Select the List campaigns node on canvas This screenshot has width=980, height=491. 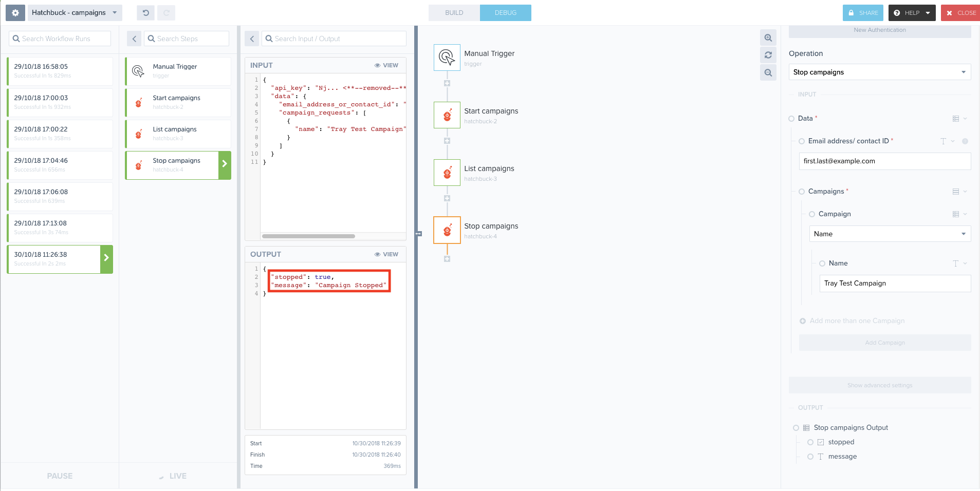[447, 173]
